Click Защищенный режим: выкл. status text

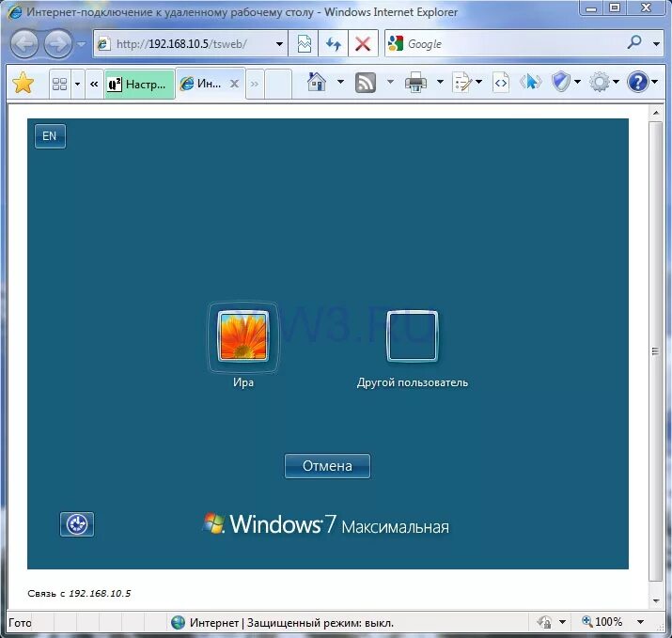pos(320,623)
